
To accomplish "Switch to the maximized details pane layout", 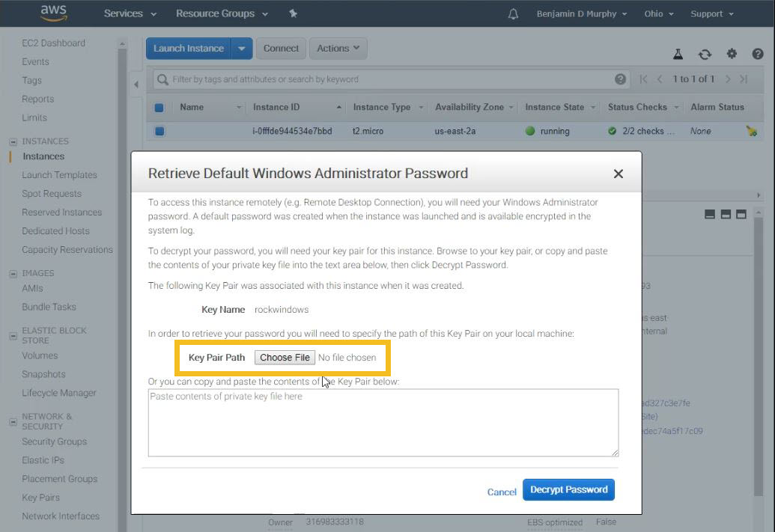I will 741,214.
